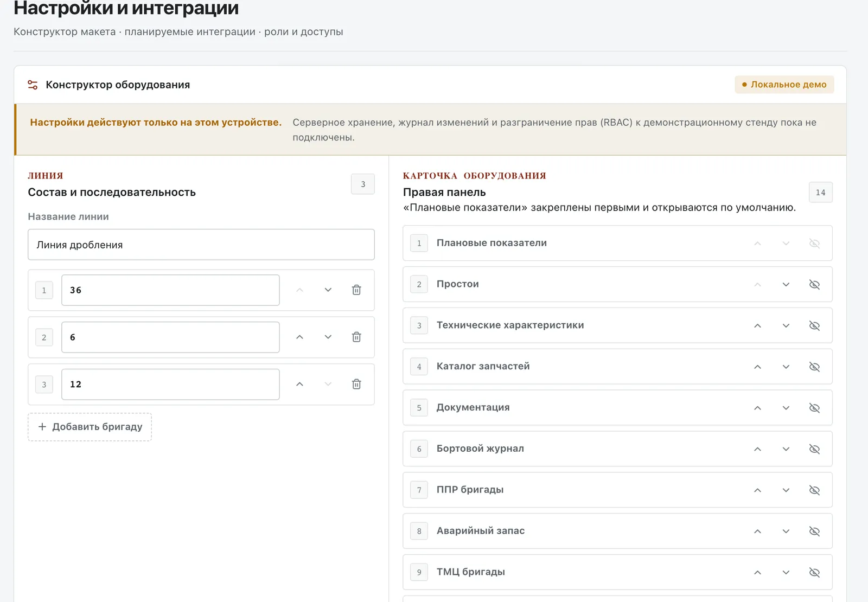Move brigade 36 down
The image size is (868, 602).
pyautogui.click(x=328, y=290)
